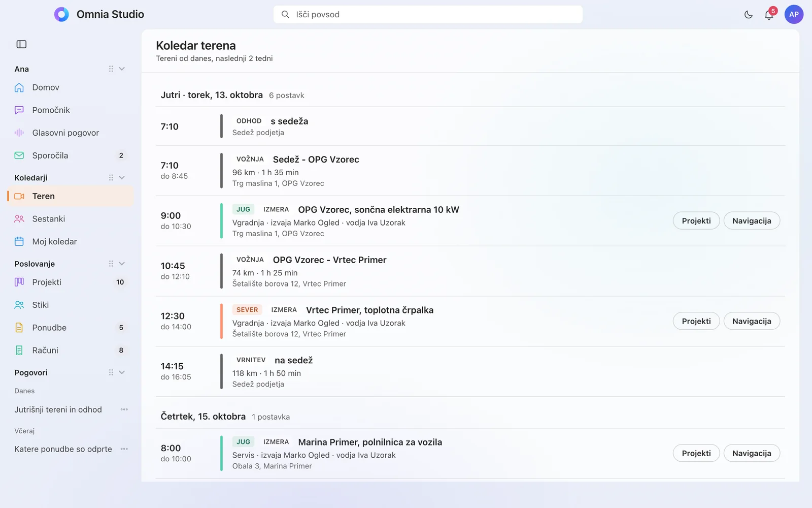Open Glasovni pogovor in the sidebar

click(71, 133)
